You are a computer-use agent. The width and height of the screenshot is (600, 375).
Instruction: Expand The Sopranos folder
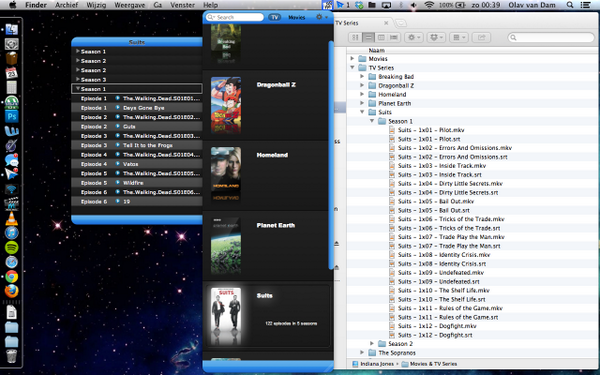coord(362,352)
